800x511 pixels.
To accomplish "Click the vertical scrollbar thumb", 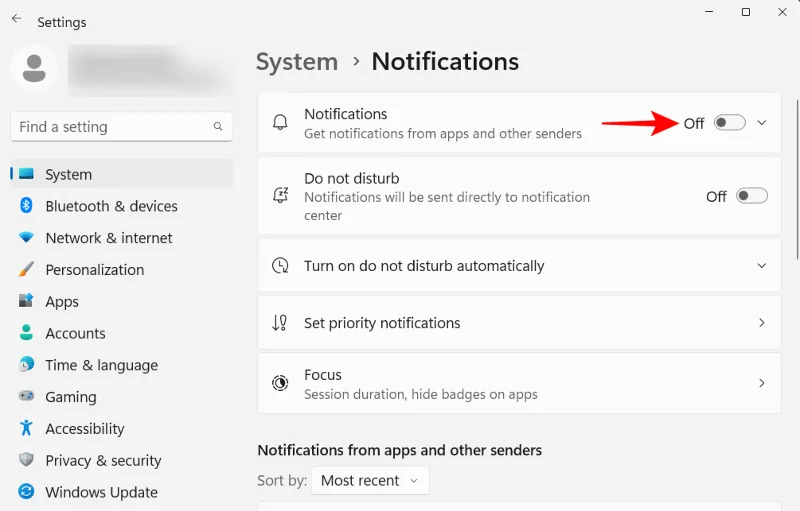I will pos(796,181).
